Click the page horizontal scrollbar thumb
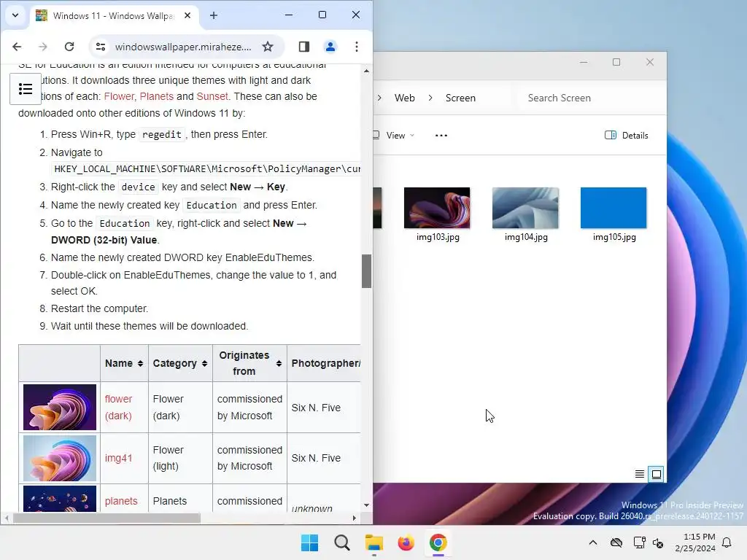 point(107,518)
